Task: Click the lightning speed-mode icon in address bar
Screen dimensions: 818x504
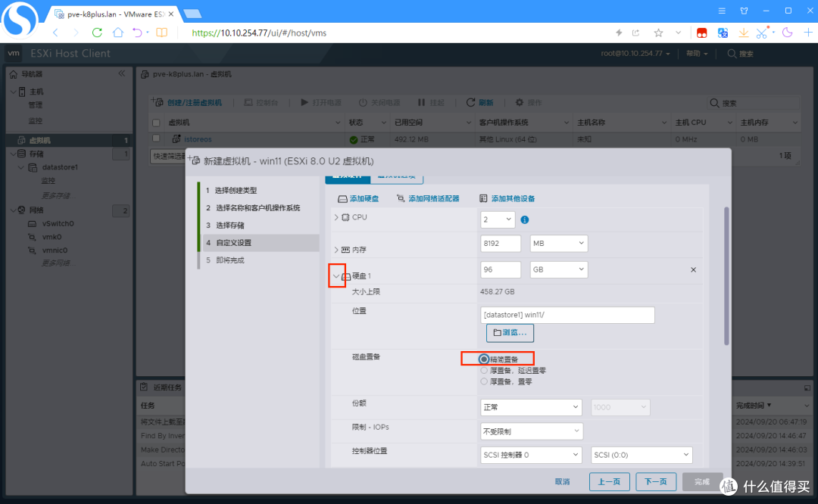Action: point(619,33)
